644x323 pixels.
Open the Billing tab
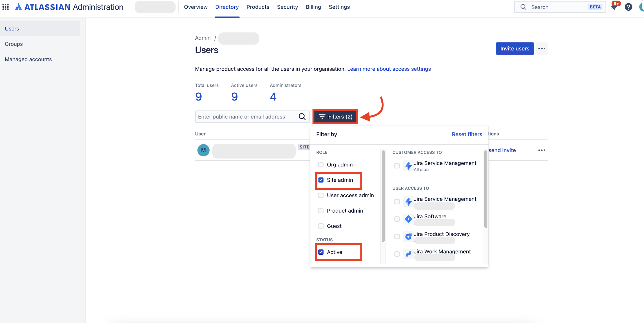[x=313, y=7]
